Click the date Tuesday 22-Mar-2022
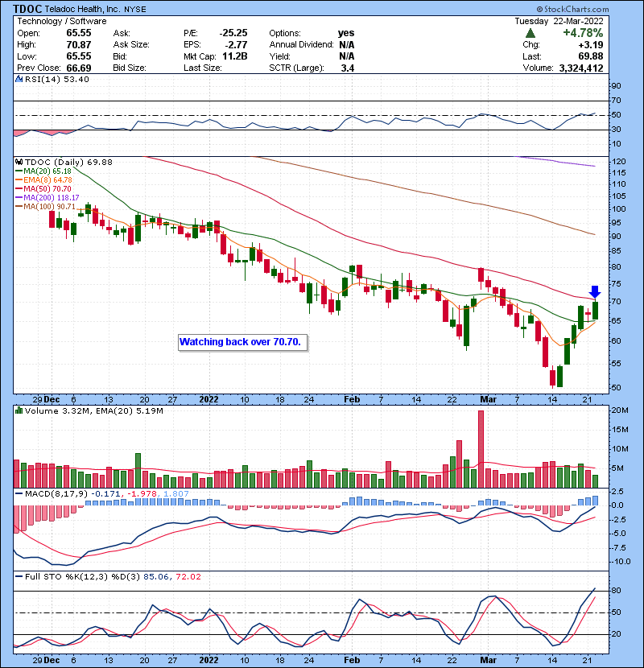The image size is (644, 668). click(559, 21)
